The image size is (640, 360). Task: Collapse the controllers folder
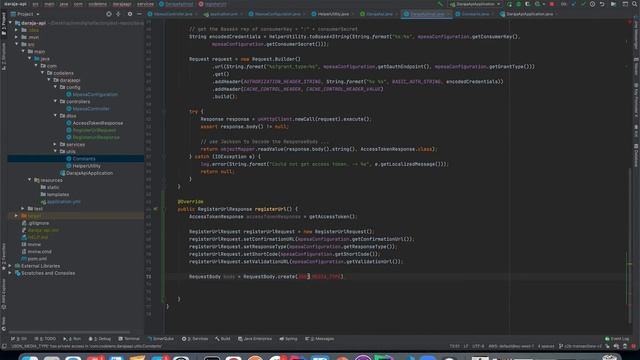(55, 101)
